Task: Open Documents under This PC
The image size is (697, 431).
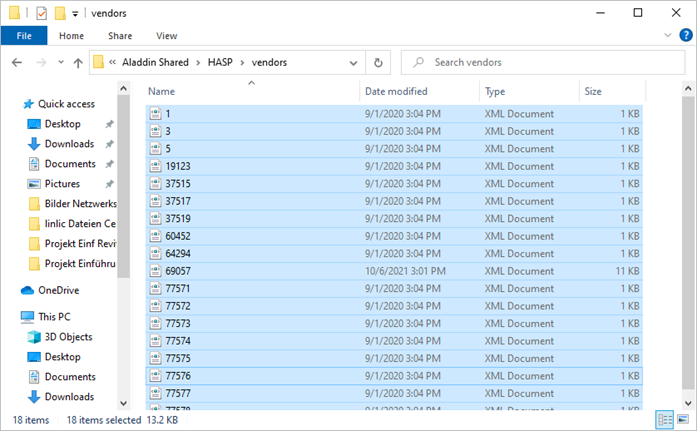Action: 70,377
